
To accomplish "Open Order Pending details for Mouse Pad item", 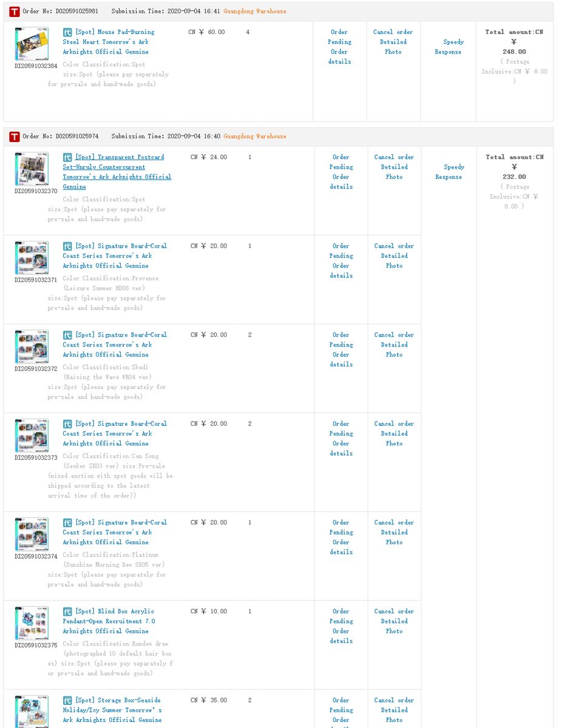I will [340, 47].
